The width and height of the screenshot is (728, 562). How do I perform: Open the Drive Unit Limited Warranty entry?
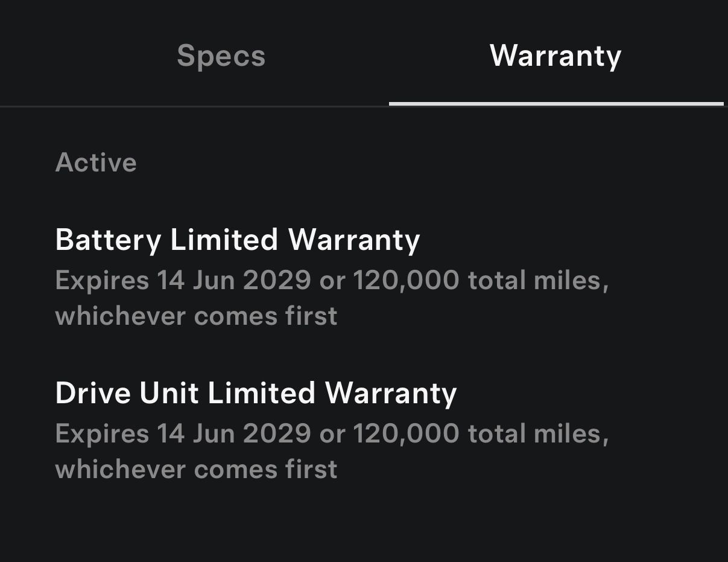[x=256, y=393]
